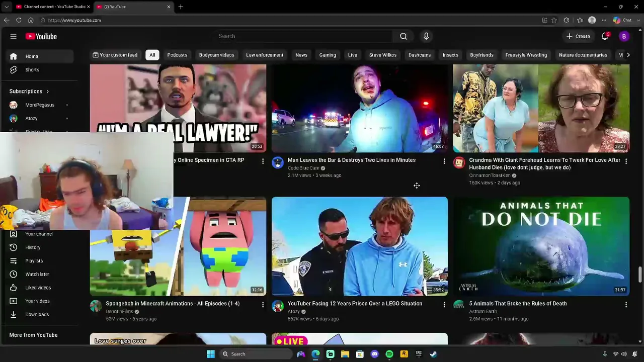Open Spotify from the taskbar
Image resolution: width=644 pixels, height=362 pixels.
point(389,354)
